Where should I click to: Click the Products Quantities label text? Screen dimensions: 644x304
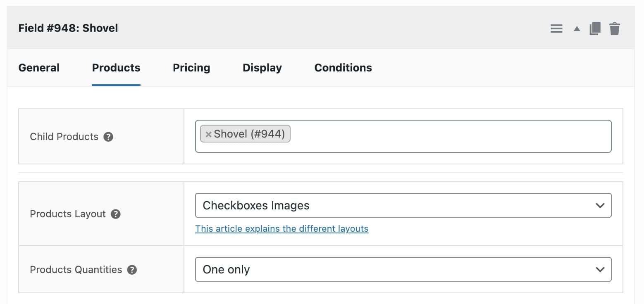(x=76, y=270)
